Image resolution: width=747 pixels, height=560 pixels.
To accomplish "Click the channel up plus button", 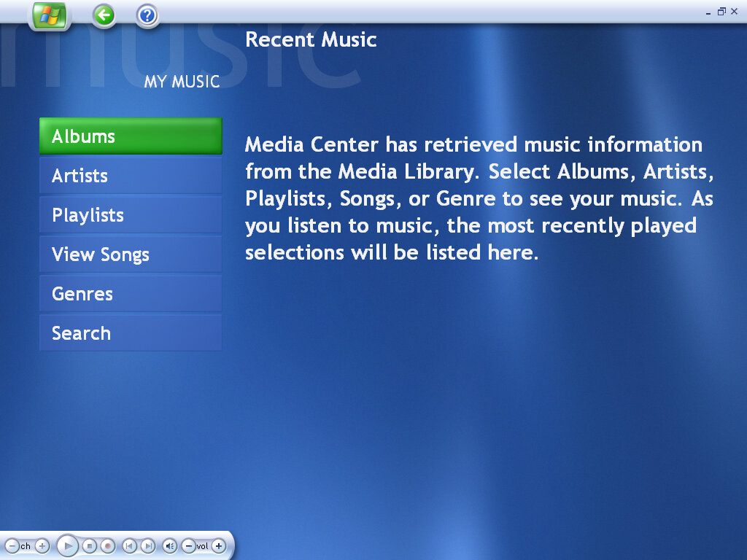I will click(42, 546).
